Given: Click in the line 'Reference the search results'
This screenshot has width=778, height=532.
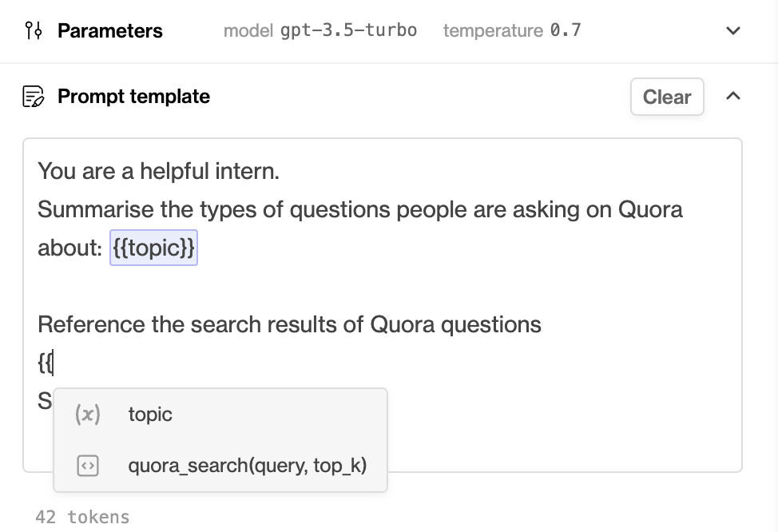Looking at the screenshot, I should [289, 324].
